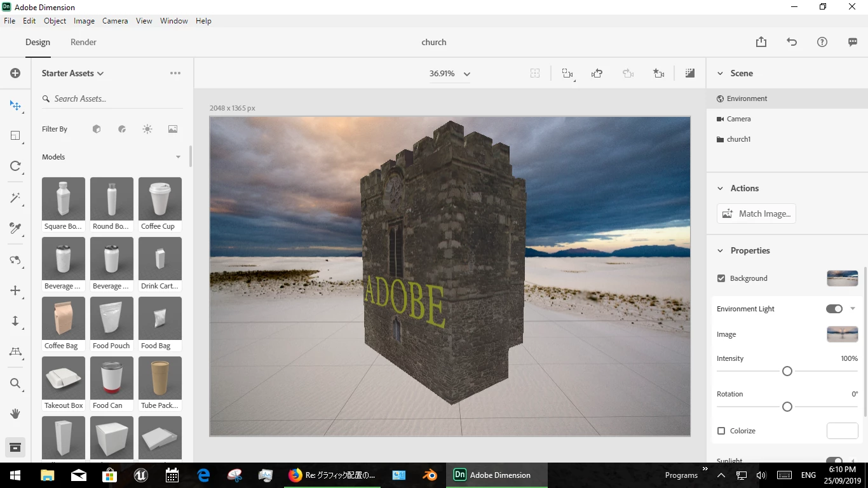Screen dimensions: 868x488
Task: Click the Camera undo icon
Action: (x=597, y=74)
